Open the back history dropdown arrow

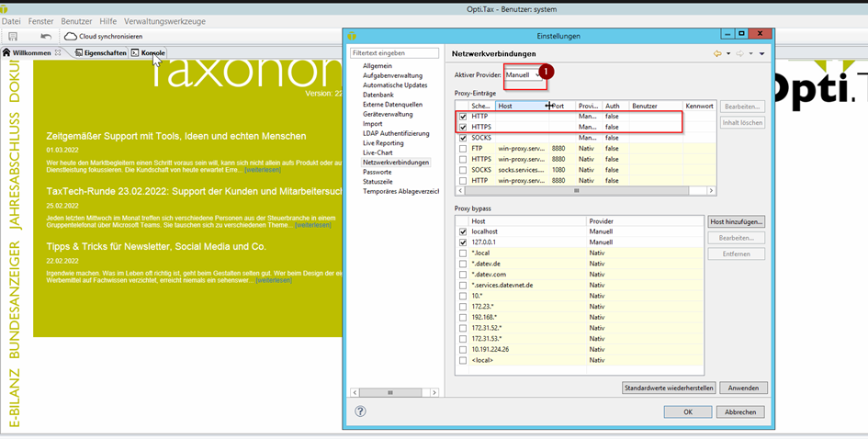point(728,54)
